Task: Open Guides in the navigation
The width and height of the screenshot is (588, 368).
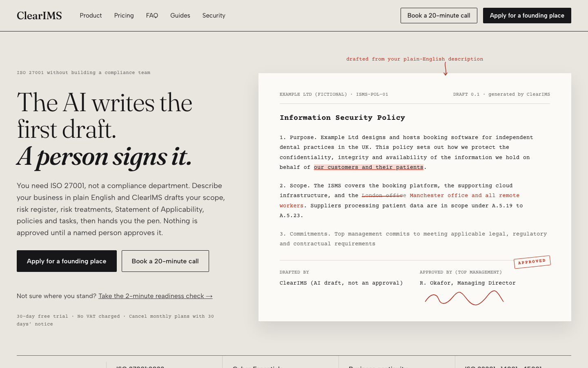Action: tap(180, 16)
